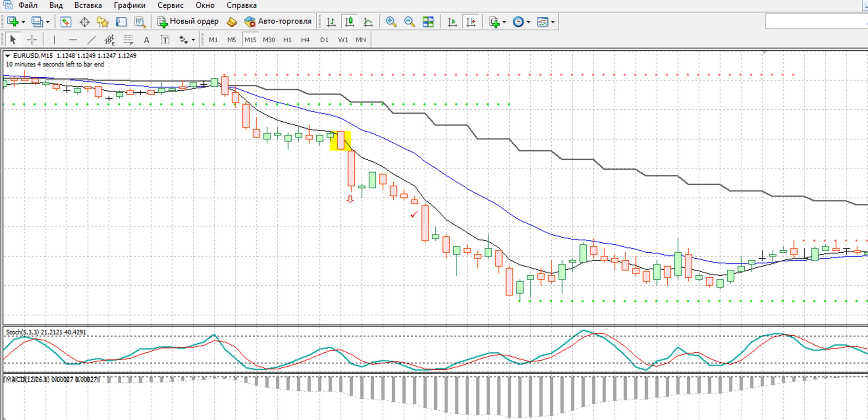Click the New Chart icon
Viewport: 868px width, 420px height.
point(13,22)
